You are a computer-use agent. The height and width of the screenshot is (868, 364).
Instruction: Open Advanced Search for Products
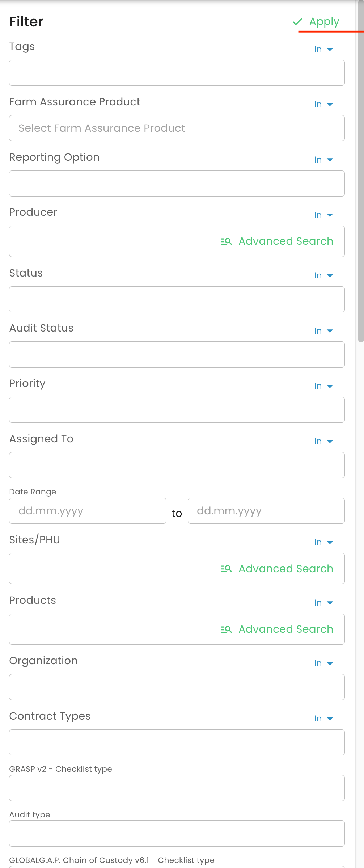pyautogui.click(x=277, y=629)
